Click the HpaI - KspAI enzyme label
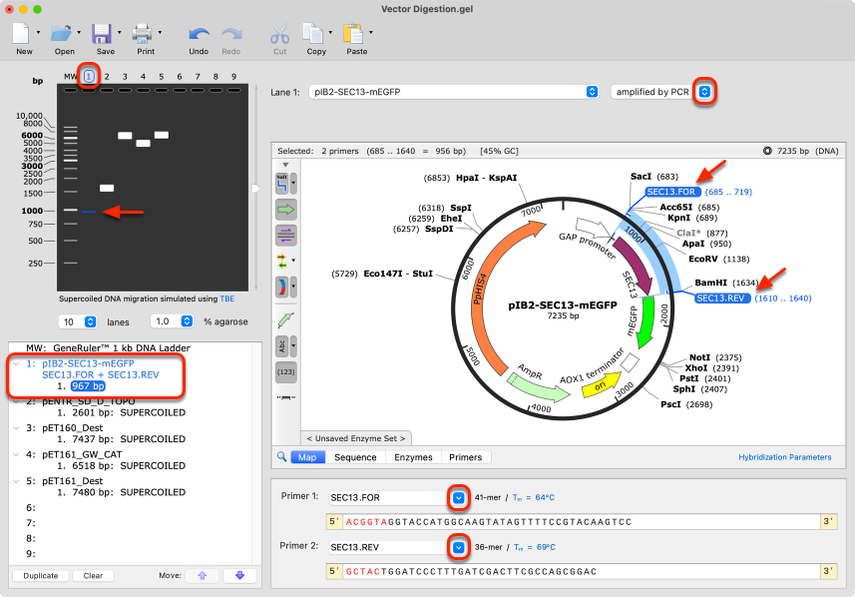855x597 pixels. pyautogui.click(x=486, y=178)
